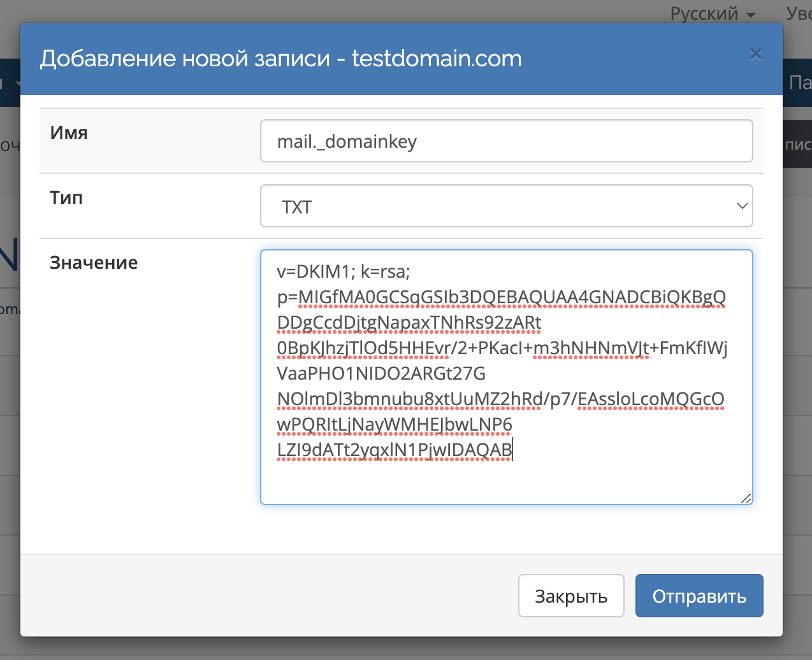812x660 pixels.
Task: Submit the record with the Отправить button
Action: (699, 596)
